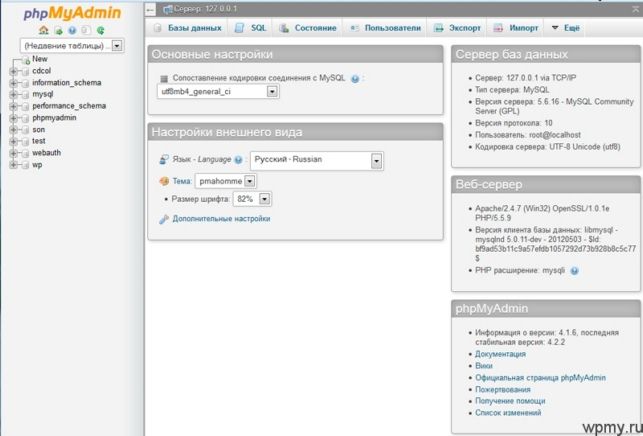Expand the performance_schema database node

13,106
